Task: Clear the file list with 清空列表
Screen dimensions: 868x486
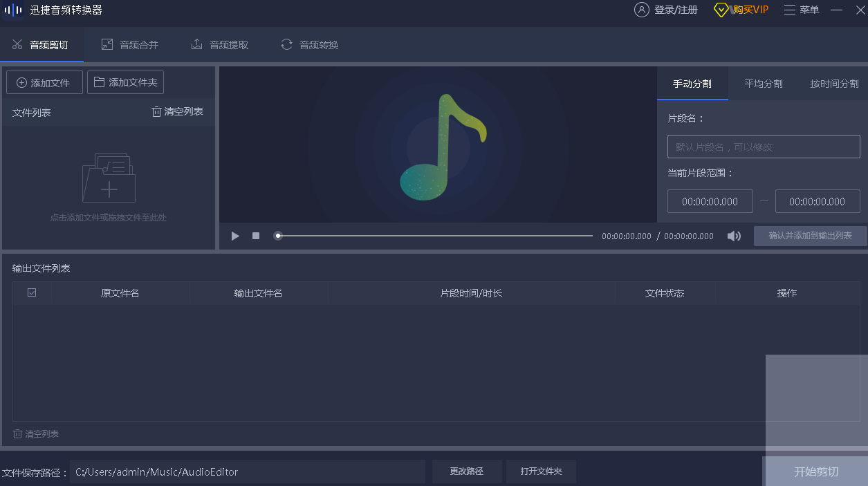Action: click(177, 112)
